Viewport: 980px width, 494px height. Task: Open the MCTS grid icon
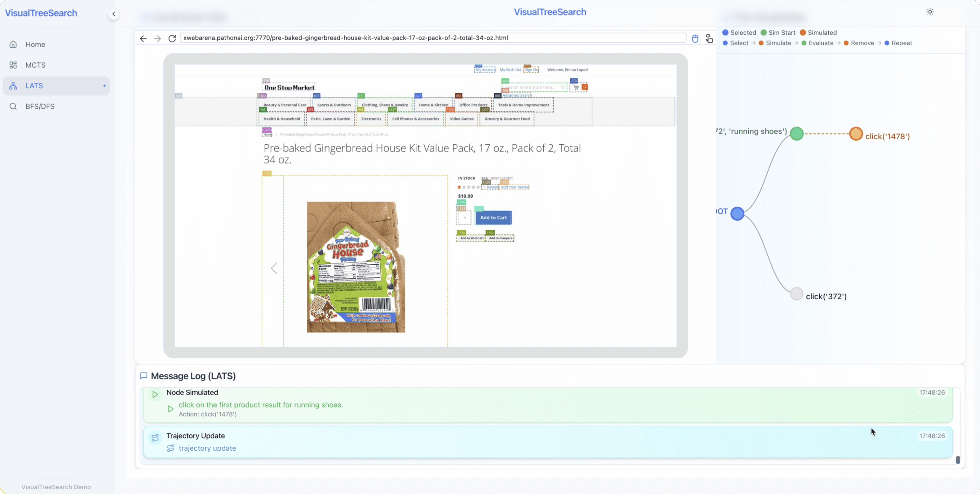pos(13,65)
